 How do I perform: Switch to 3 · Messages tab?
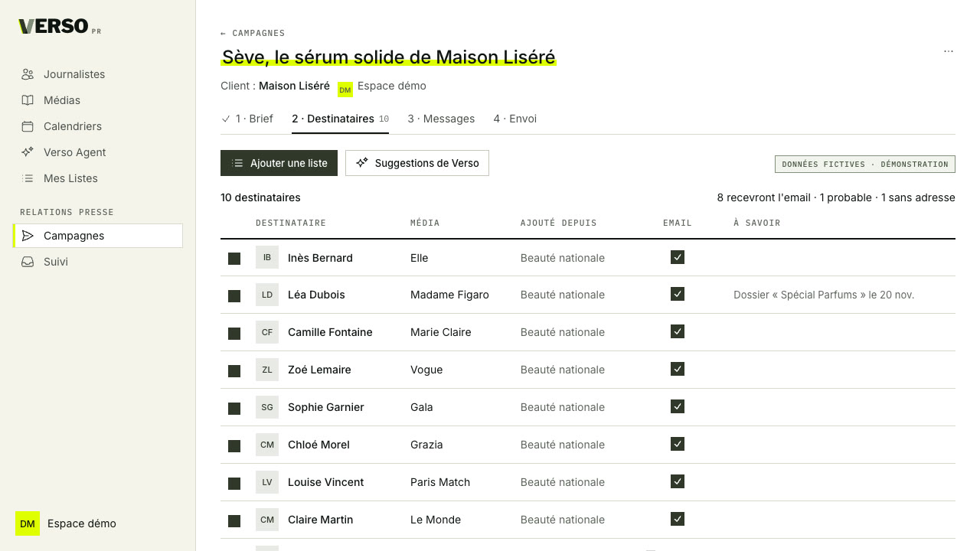pyautogui.click(x=441, y=119)
